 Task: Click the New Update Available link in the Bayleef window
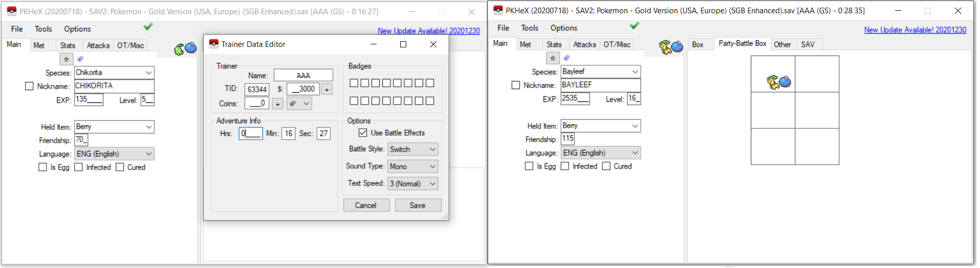coord(915,30)
